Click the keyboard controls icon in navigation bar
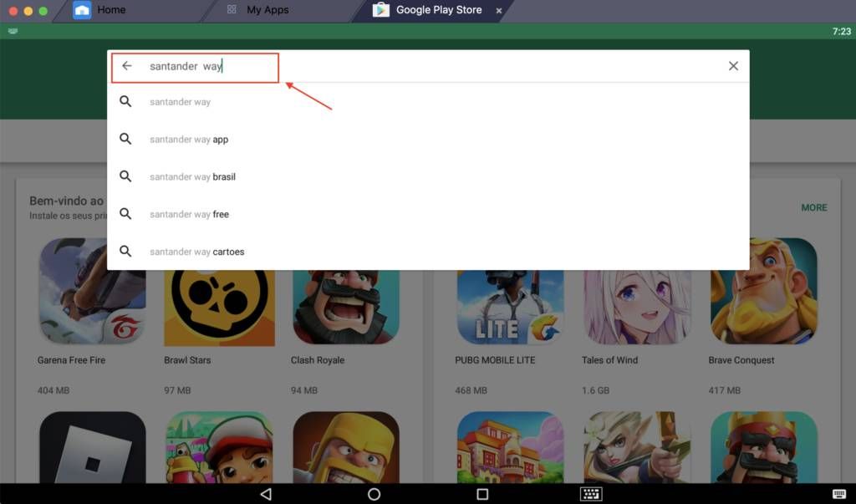The width and height of the screenshot is (856, 504). (x=591, y=494)
